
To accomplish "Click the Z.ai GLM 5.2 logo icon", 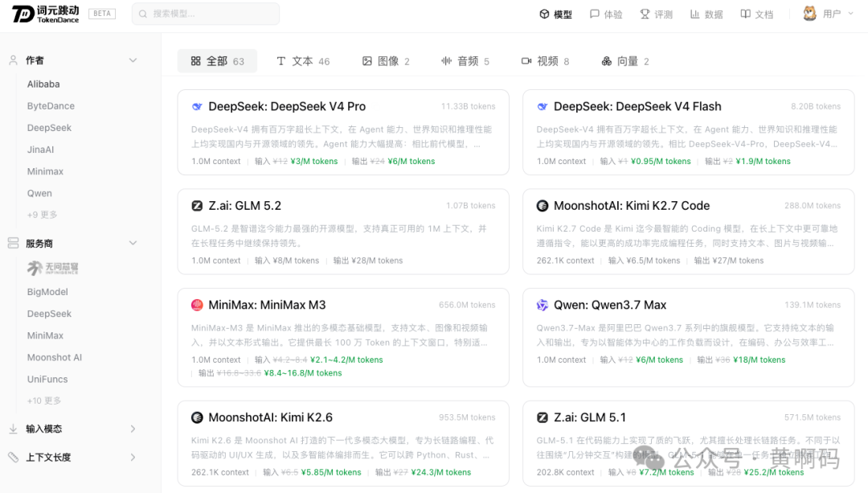I will (x=197, y=206).
